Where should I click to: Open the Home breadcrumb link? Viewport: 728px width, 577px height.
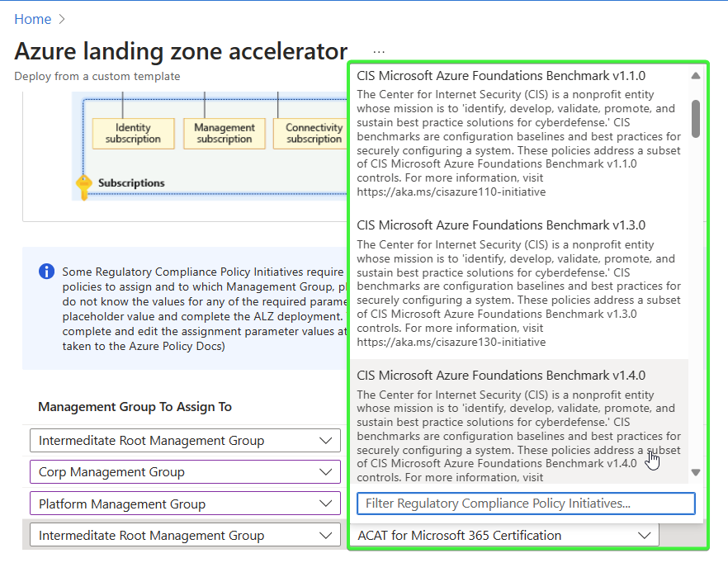pyautogui.click(x=32, y=19)
